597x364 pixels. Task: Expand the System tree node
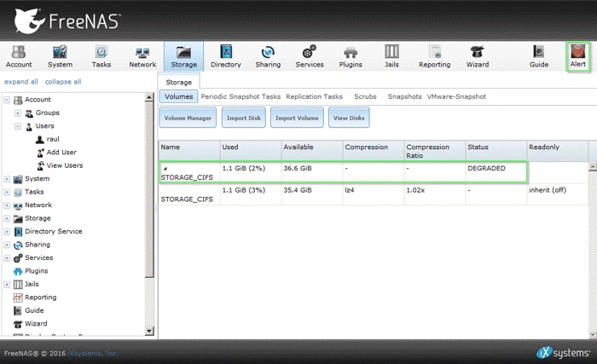tap(7, 179)
